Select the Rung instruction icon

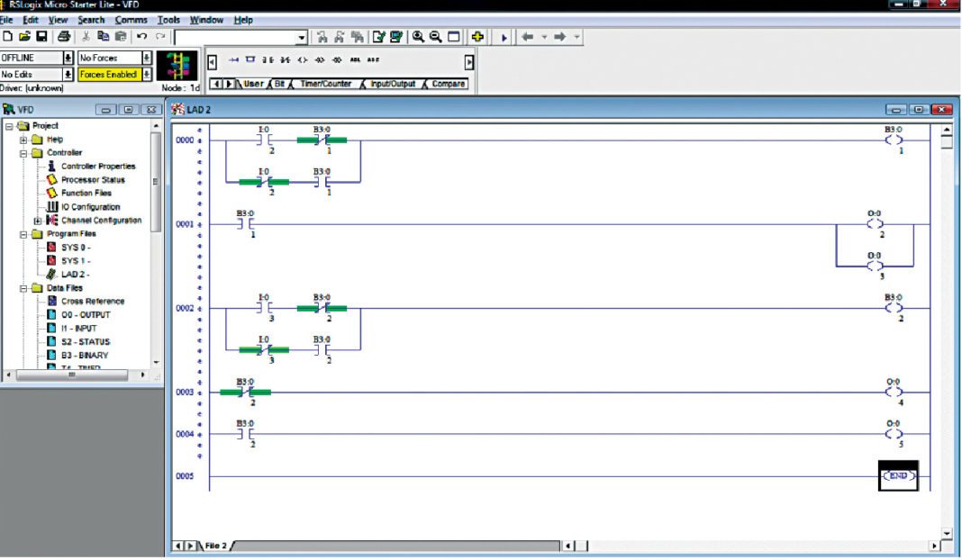233,59
